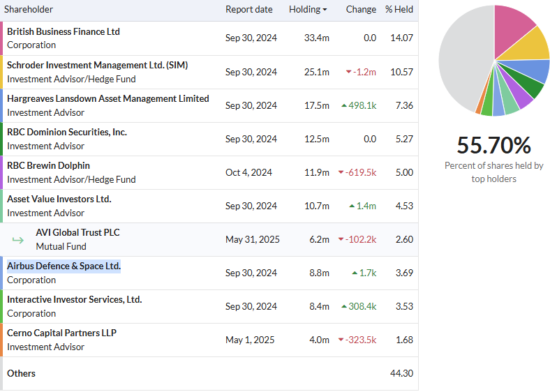Screen dimensions: 550x392
Task: Click the Holding column sort arrow
Action: coord(325,10)
